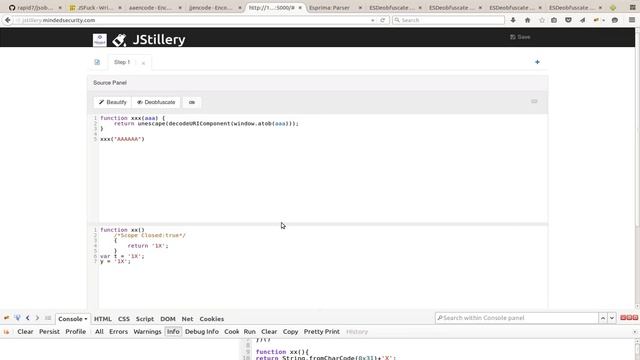The width and height of the screenshot is (640, 360).
Task: Click console Clear button next to Persist
Action: pos(25,331)
